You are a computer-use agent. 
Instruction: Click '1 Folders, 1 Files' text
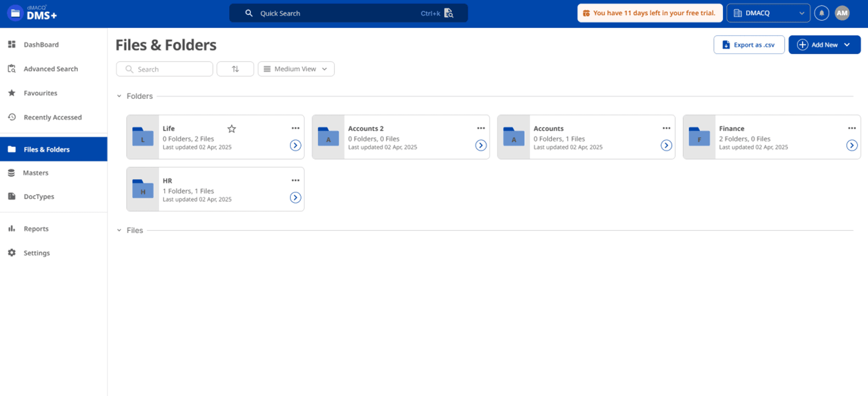click(x=188, y=191)
